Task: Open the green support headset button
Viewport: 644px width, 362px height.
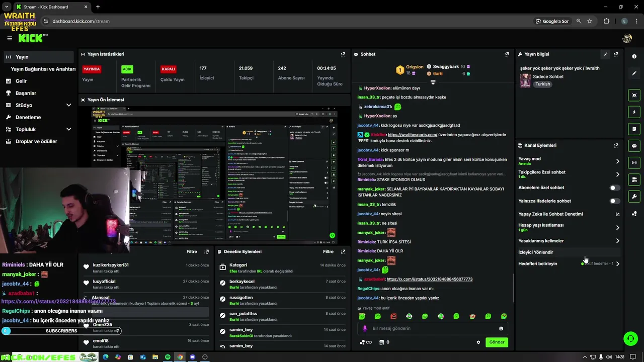Action: point(630,338)
